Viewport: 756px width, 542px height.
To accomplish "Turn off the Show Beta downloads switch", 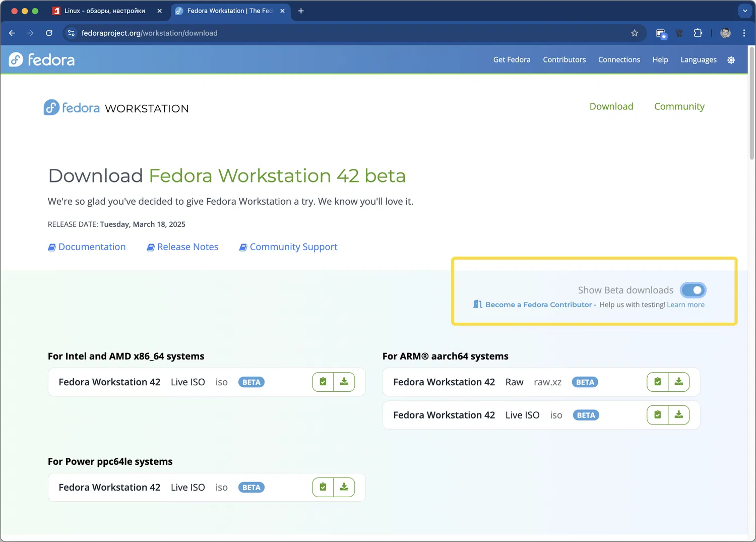I will click(693, 290).
